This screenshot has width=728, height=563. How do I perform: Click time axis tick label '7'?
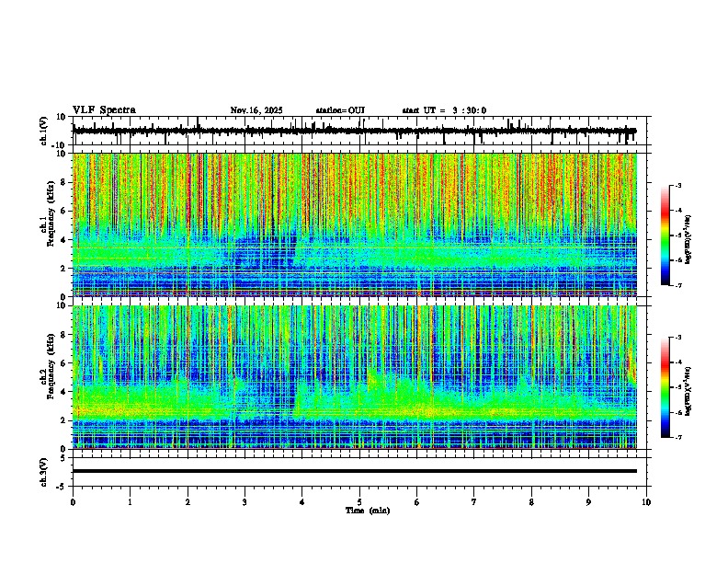[474, 502]
